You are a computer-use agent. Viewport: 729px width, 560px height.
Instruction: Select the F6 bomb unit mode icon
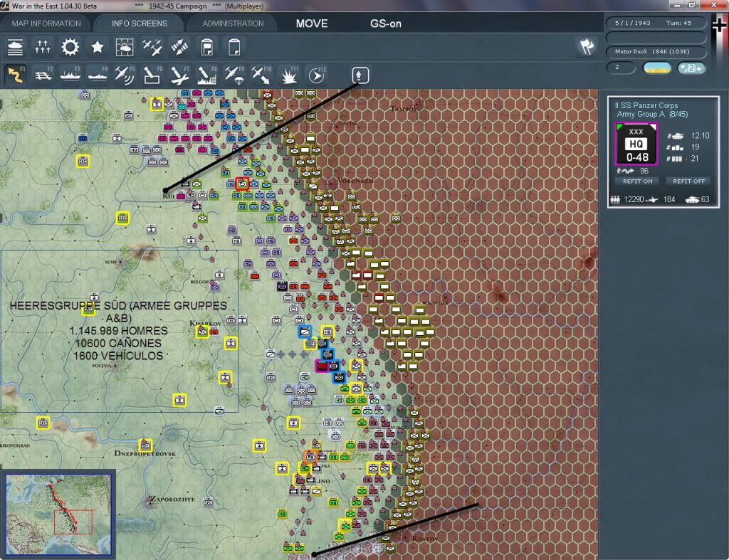(x=152, y=75)
